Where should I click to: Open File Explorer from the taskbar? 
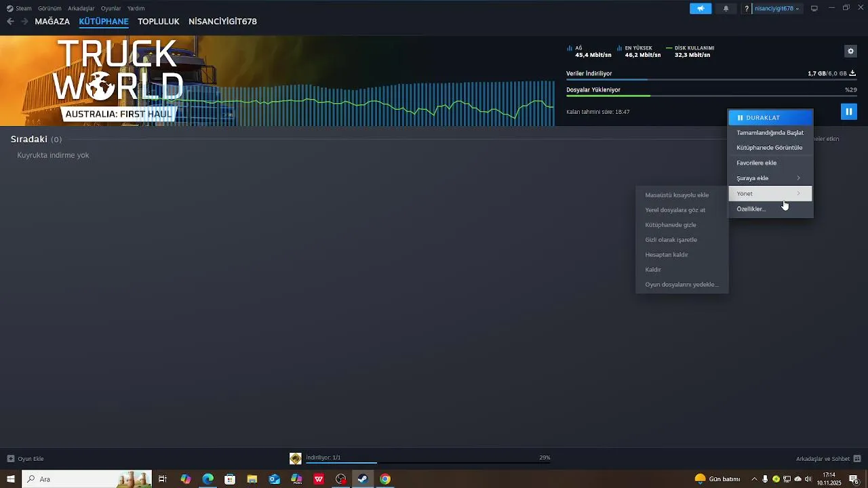coord(252,479)
